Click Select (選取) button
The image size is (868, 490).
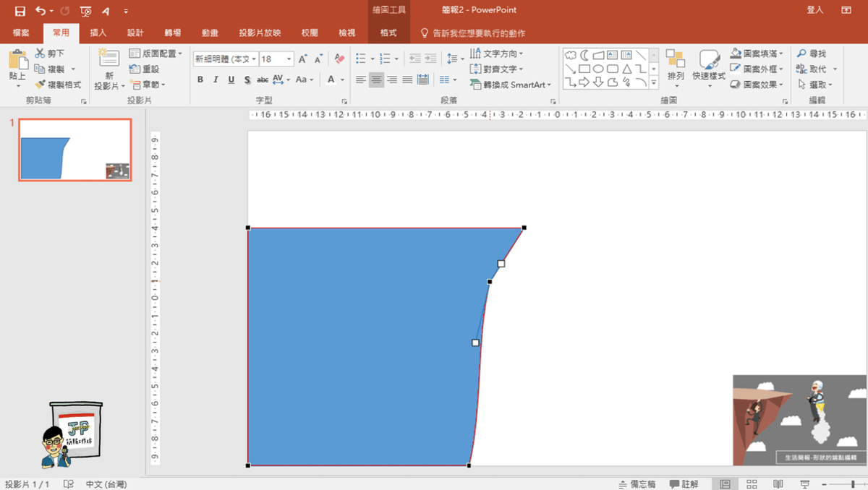tap(814, 85)
